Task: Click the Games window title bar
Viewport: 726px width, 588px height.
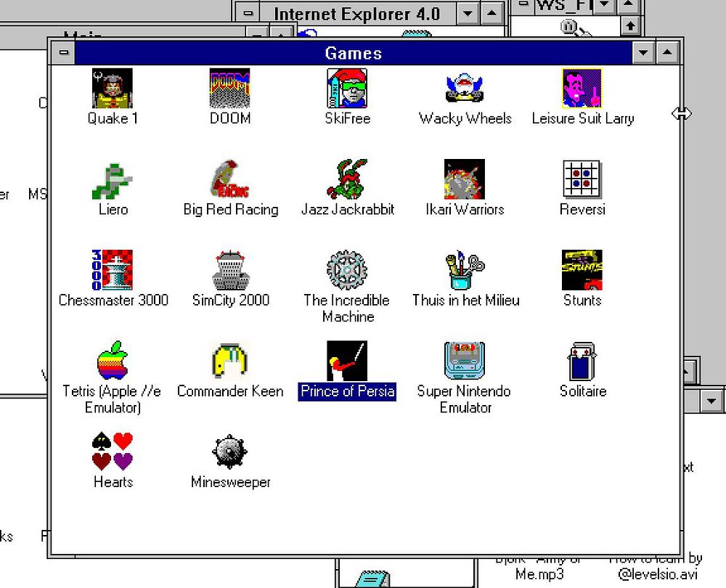Action: tap(354, 53)
